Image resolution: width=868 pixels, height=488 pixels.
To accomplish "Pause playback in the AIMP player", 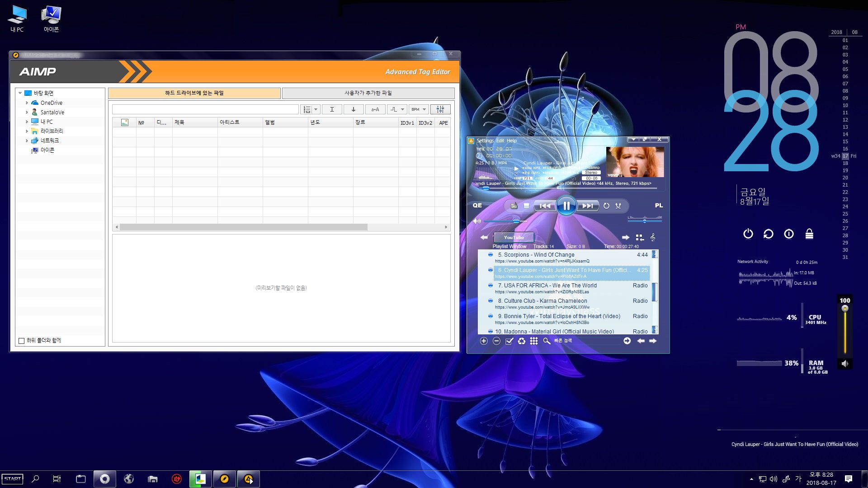I will 566,206.
